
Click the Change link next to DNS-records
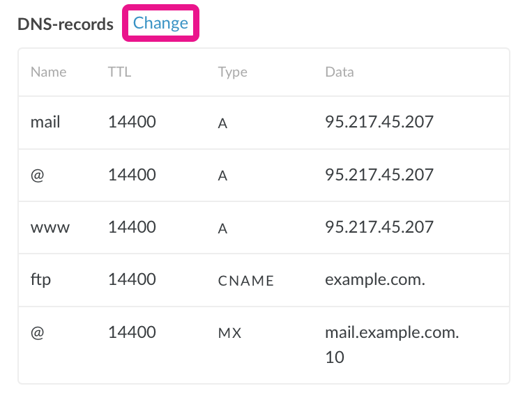click(x=160, y=23)
